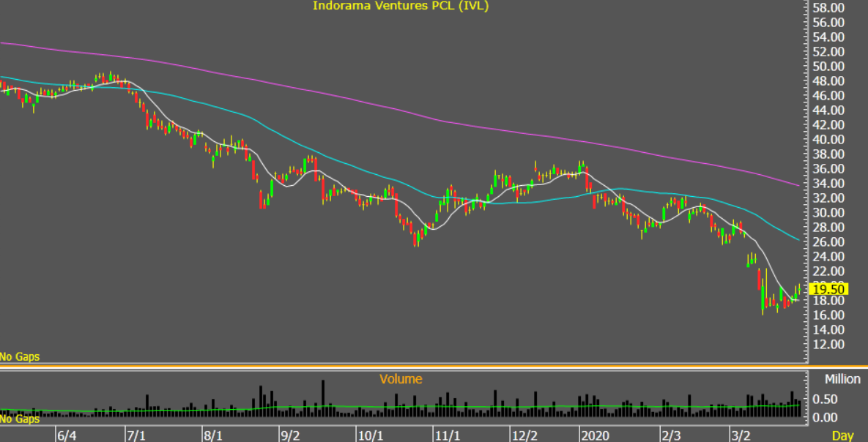Click the 3/2 date axis label
Screen dimensions: 868x442
tap(741, 435)
